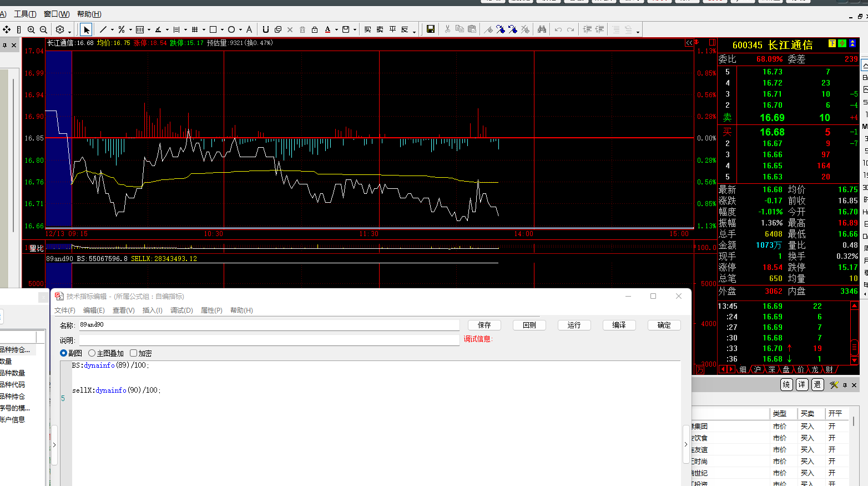Open the hammer tools icon in order panel
This screenshot has height=486, width=868.
click(834, 385)
